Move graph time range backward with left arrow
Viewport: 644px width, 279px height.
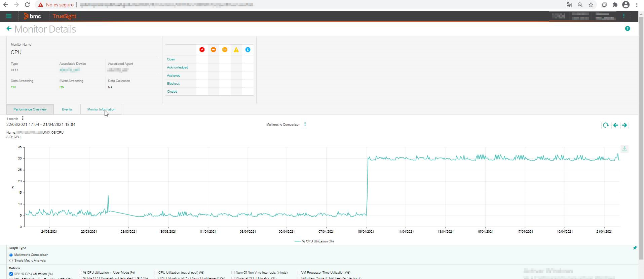[615, 125]
